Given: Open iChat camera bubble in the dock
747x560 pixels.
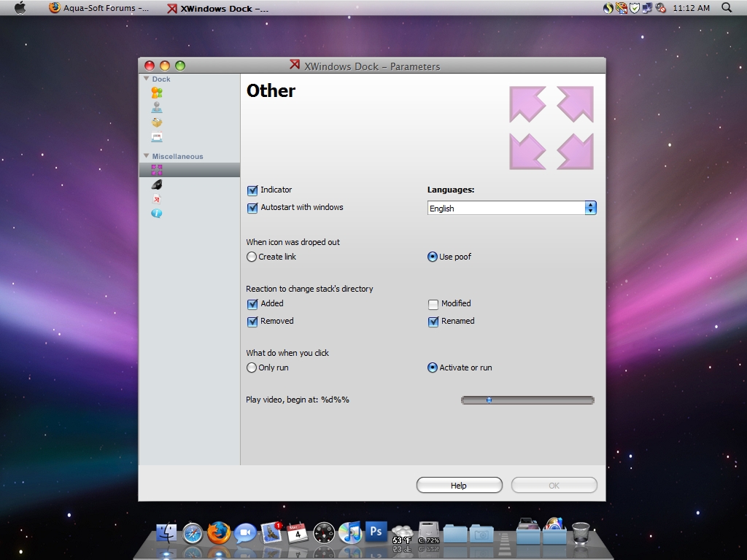Looking at the screenshot, I should 245,533.
